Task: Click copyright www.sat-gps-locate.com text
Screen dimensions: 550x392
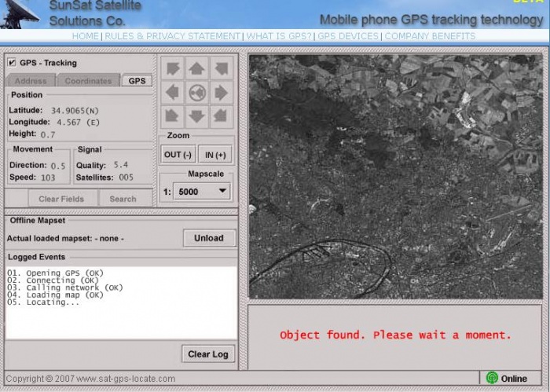Action: (x=90, y=379)
